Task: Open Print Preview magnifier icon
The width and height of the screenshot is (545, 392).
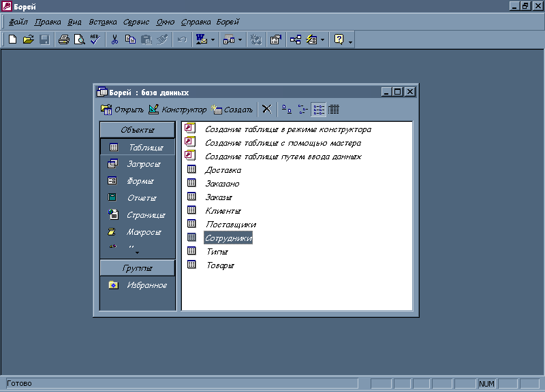Action: 80,39
